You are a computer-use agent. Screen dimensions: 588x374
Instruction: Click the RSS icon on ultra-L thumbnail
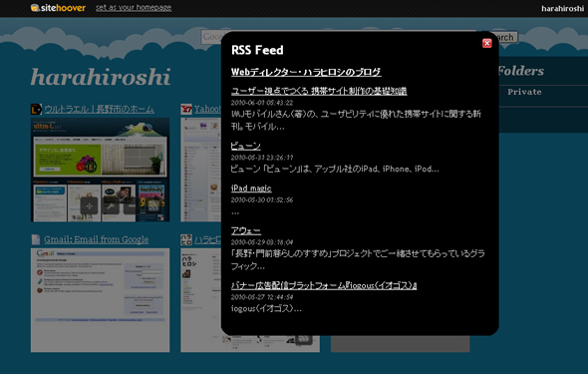point(153,205)
